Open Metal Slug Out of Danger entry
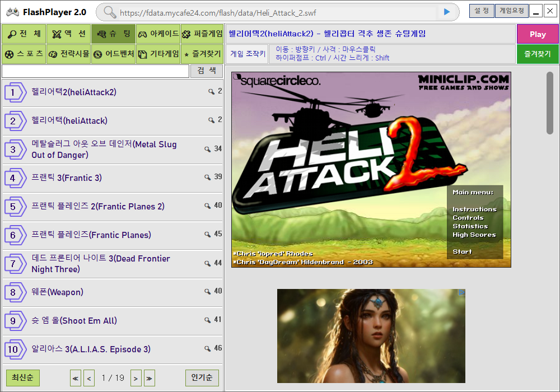Viewport: 560px width, 392px height. (x=112, y=150)
